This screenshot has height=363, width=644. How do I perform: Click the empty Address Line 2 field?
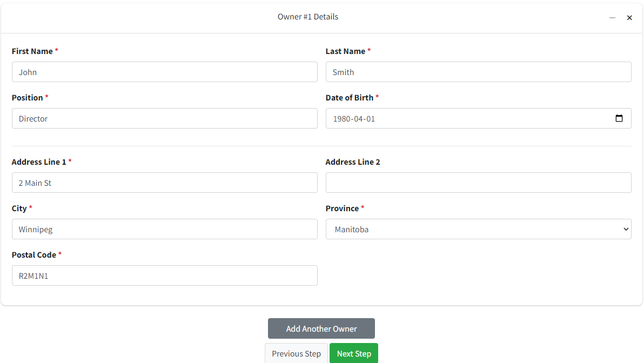pos(479,183)
